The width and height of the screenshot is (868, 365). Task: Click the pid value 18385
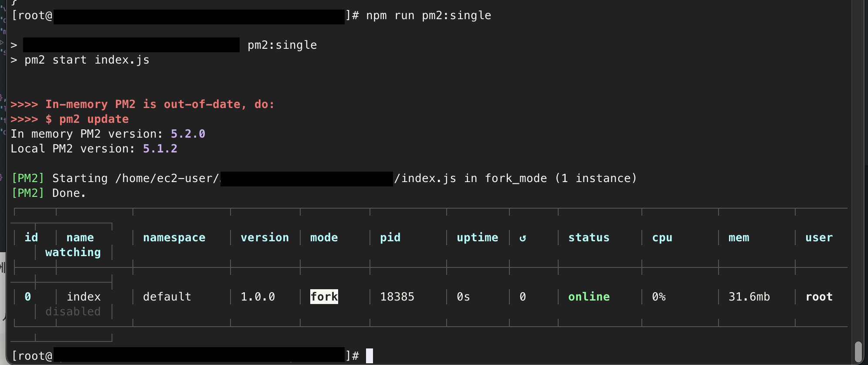coord(397,297)
